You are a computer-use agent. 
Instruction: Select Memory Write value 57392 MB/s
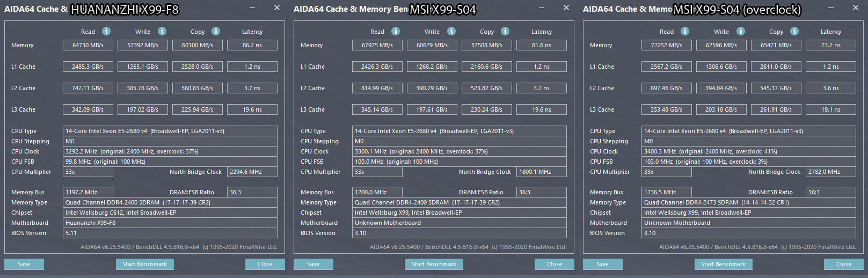pos(143,45)
